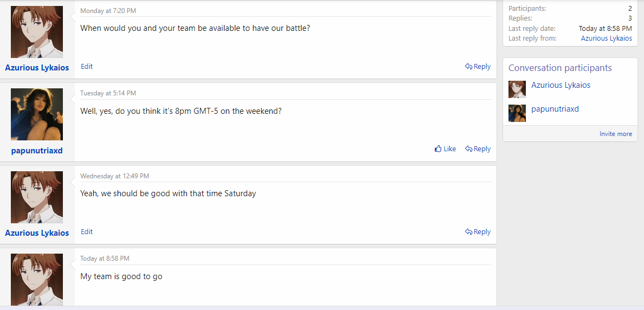
Task: Click small papunutriaxd avatar in participants list
Action: [517, 113]
